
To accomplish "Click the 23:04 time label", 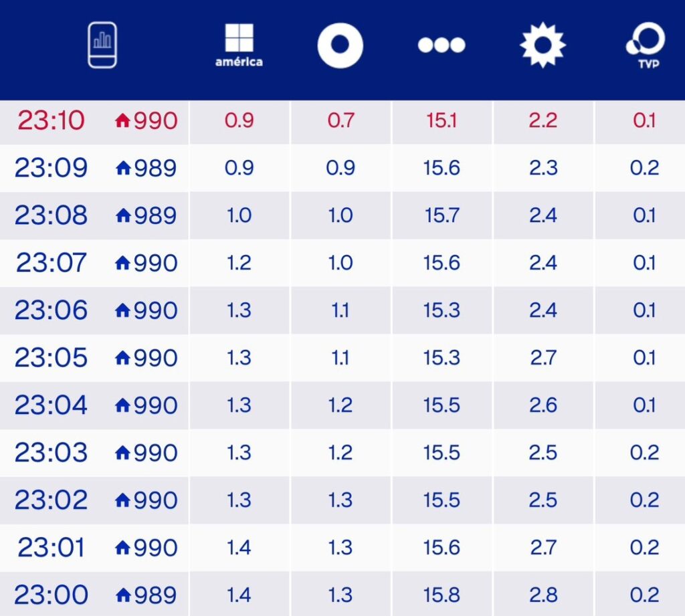I will pyautogui.click(x=51, y=405).
